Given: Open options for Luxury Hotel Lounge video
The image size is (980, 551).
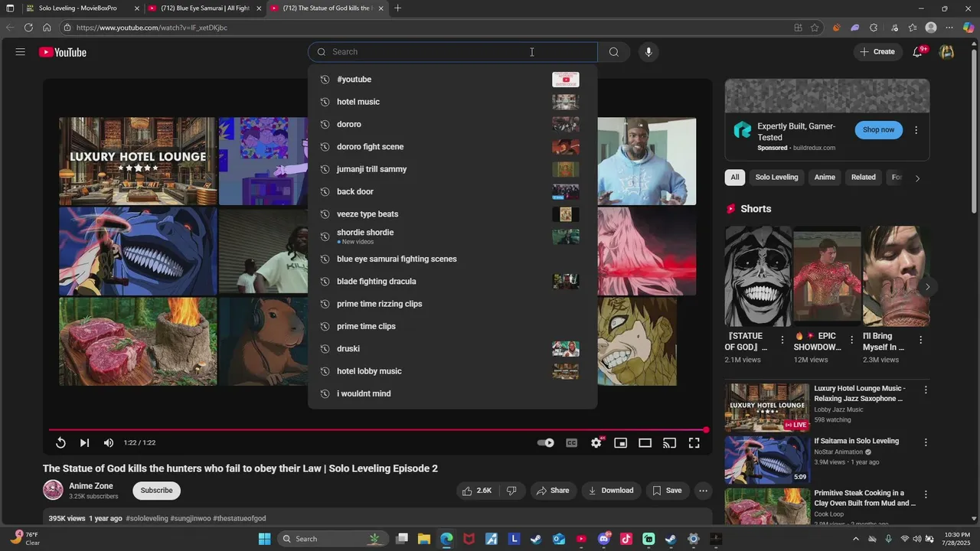Looking at the screenshot, I should [926, 390].
